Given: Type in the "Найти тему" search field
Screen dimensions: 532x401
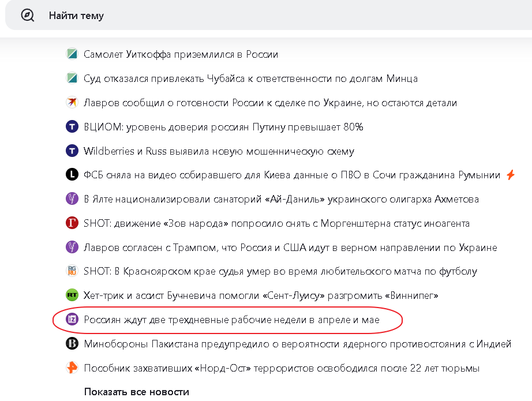Looking at the screenshot, I should coord(231,16).
